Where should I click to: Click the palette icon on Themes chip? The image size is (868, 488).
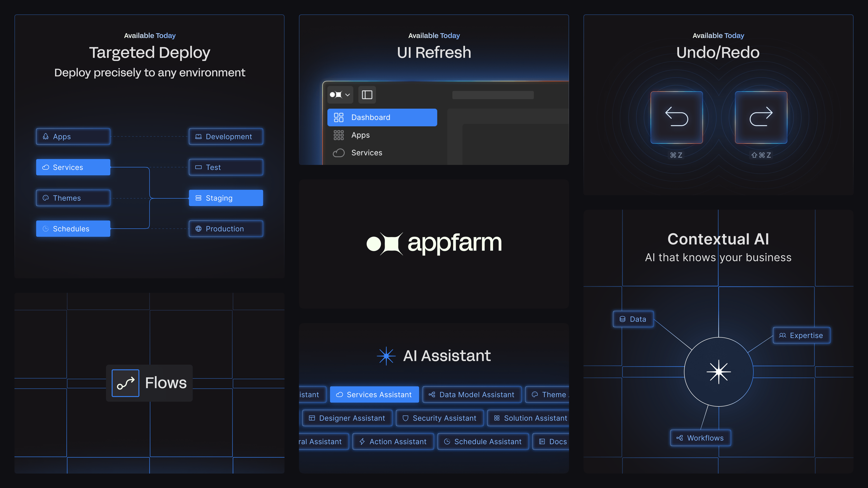(45, 198)
